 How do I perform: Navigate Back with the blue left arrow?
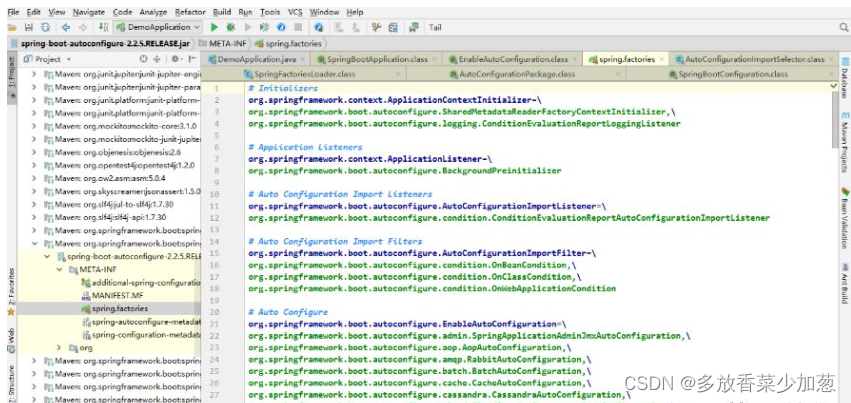pyautogui.click(x=66, y=27)
